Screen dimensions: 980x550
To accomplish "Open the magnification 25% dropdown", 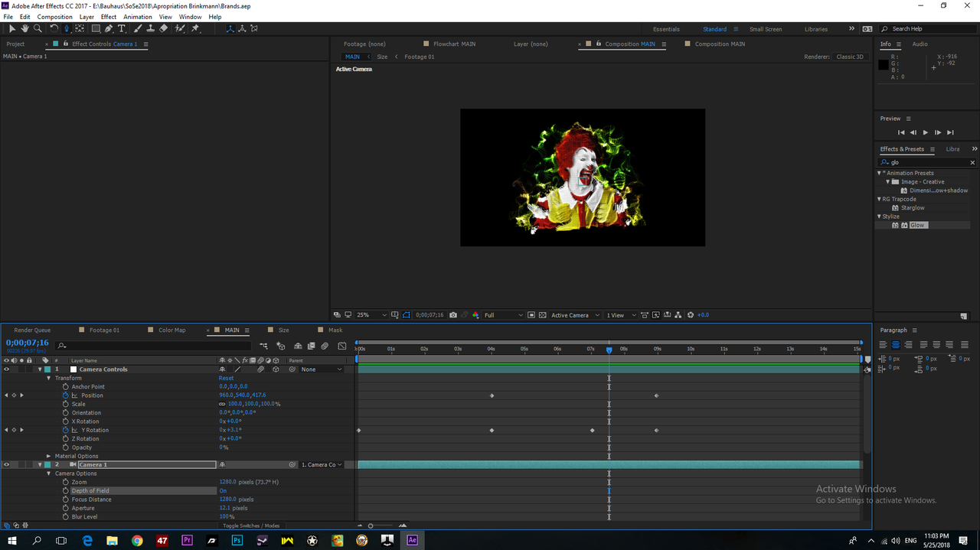I will (x=372, y=315).
